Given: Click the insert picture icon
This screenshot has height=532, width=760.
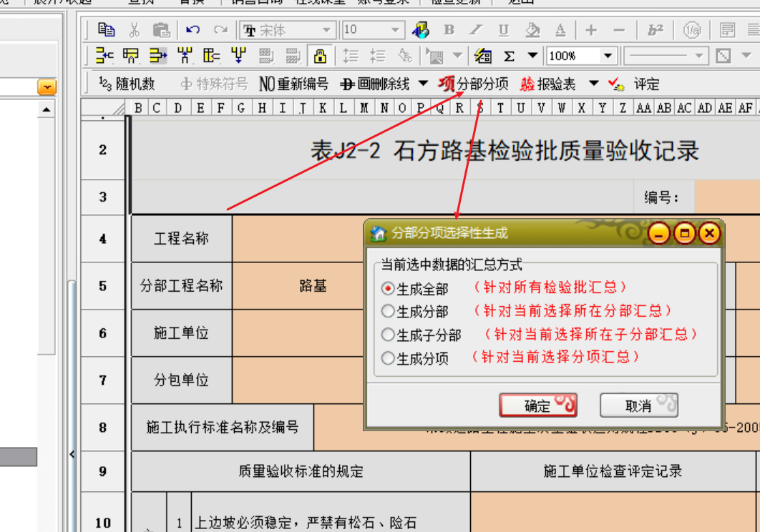Looking at the screenshot, I should coord(435,56).
